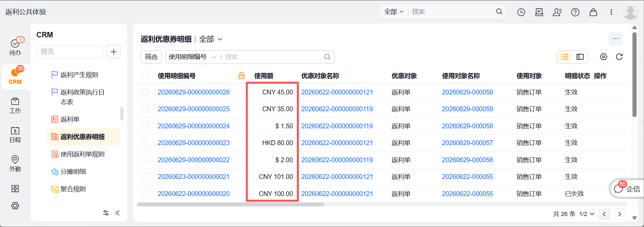644x227 pixels.
Task: Tick the select-all checkbox in table header
Action: [145, 75]
